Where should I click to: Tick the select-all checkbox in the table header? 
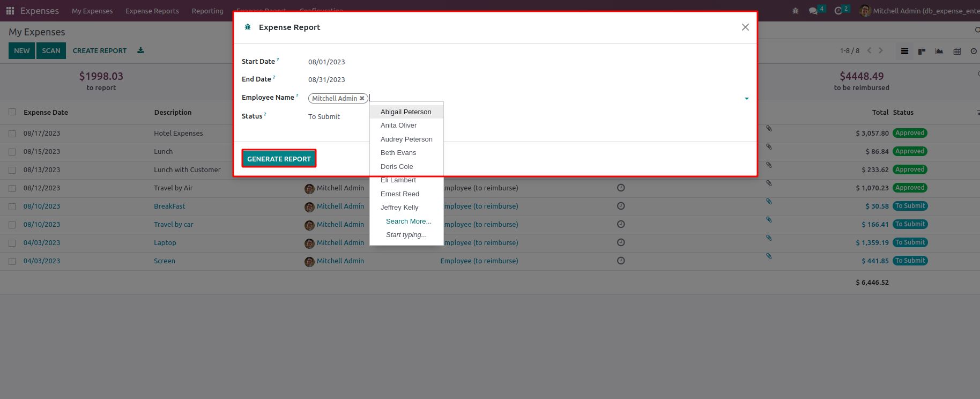(x=12, y=112)
